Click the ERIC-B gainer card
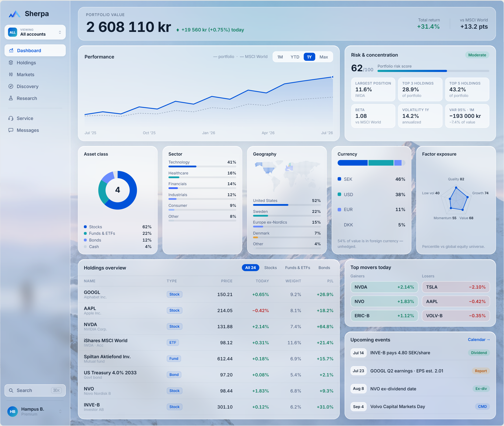The width and height of the screenshot is (504, 426). tap(384, 316)
